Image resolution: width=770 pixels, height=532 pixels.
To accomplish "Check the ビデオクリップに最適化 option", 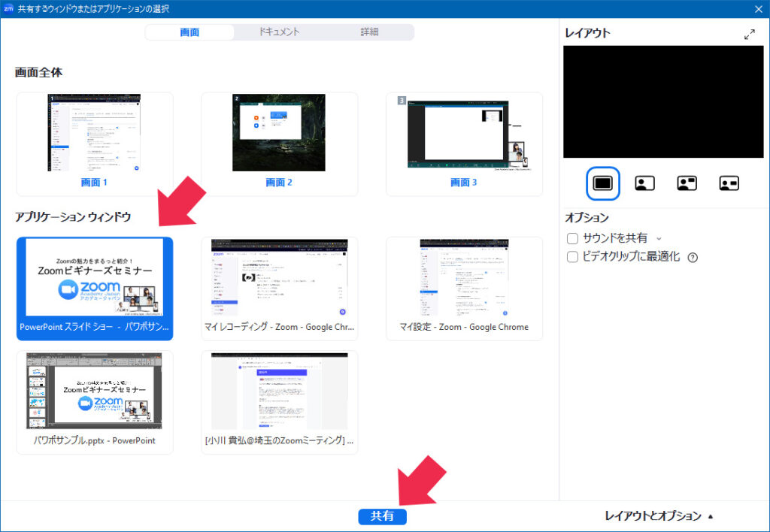I will tap(572, 257).
